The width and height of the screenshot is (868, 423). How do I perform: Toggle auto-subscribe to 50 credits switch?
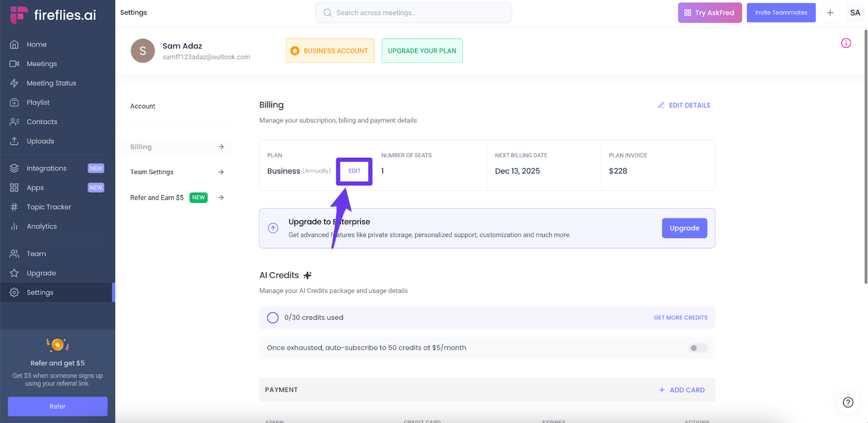coord(698,348)
